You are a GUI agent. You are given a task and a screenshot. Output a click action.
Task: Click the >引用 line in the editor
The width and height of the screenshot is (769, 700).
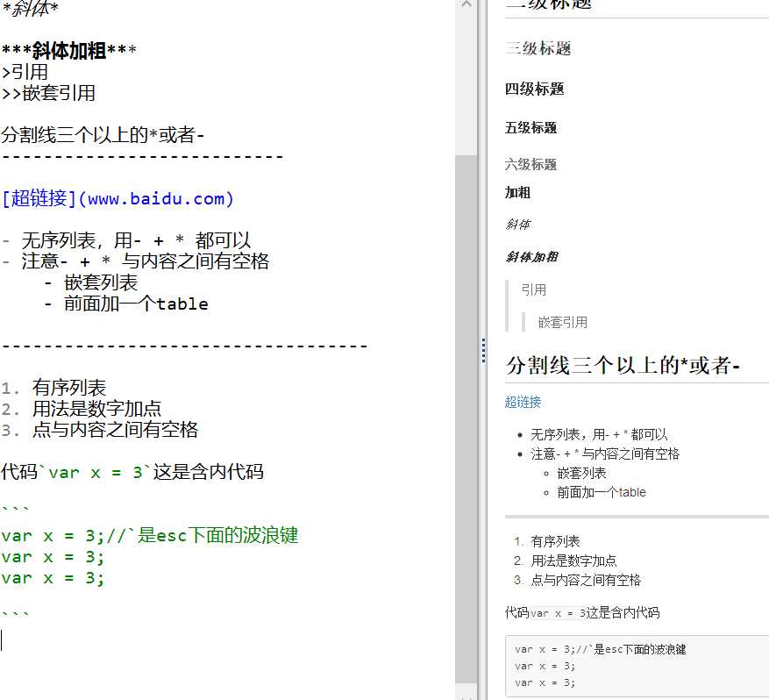pyautogui.click(x=25, y=72)
